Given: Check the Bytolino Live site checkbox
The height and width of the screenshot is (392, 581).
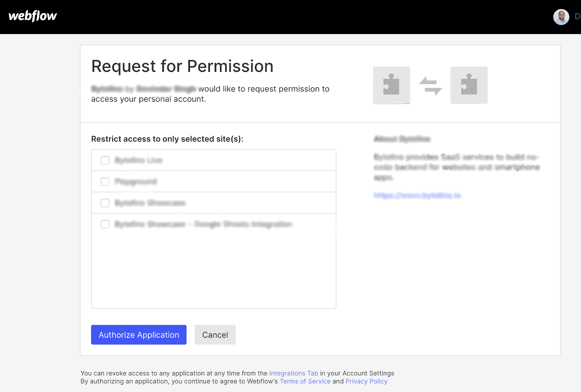Looking at the screenshot, I should 105,160.
